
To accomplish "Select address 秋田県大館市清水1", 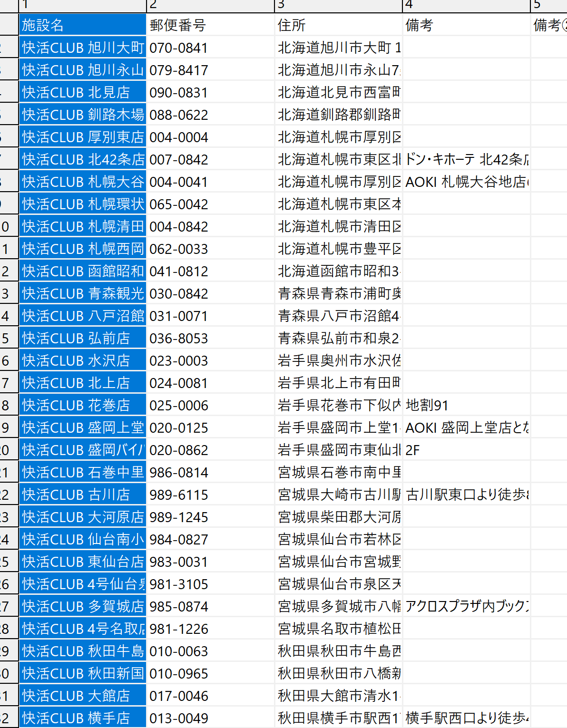I will coord(338,695).
